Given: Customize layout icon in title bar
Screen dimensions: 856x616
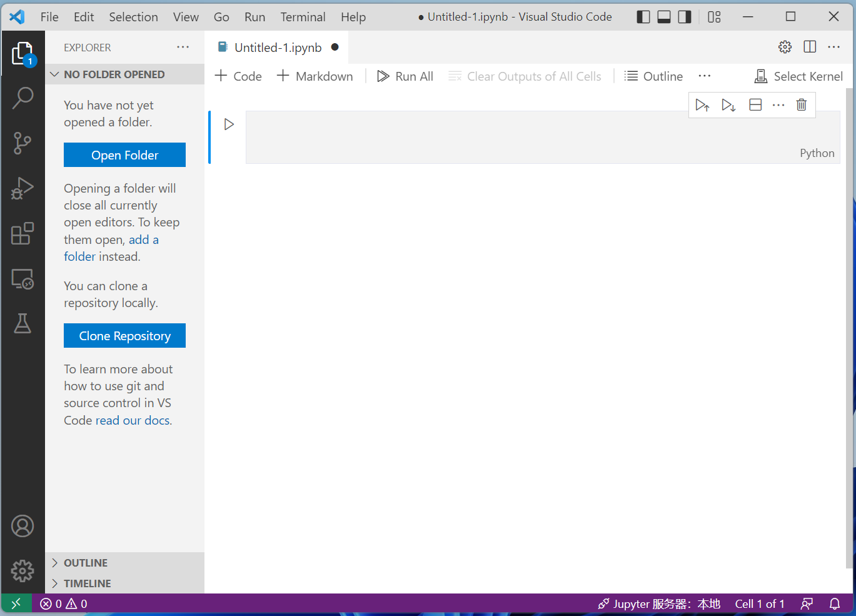Looking at the screenshot, I should click(x=714, y=17).
